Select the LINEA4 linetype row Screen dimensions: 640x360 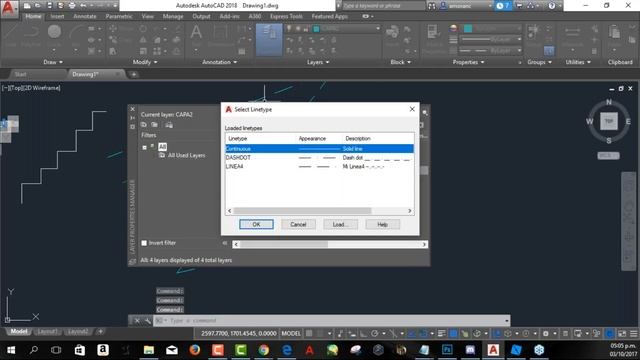pos(320,167)
